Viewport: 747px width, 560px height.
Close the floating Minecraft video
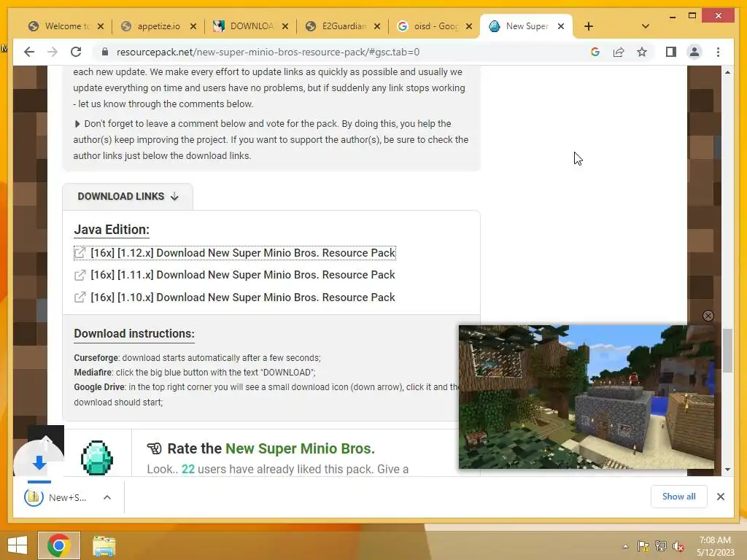point(708,316)
